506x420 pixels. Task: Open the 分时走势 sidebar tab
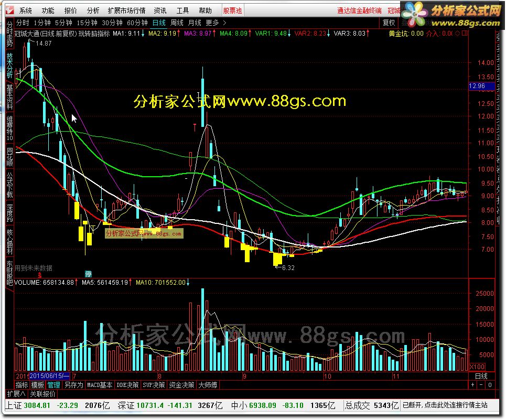click(9, 34)
